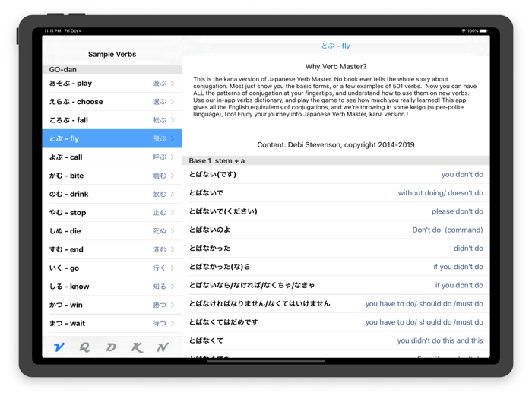
Task: Expand the ころぶ - fall row chevron
Action: pyautogui.click(x=173, y=120)
